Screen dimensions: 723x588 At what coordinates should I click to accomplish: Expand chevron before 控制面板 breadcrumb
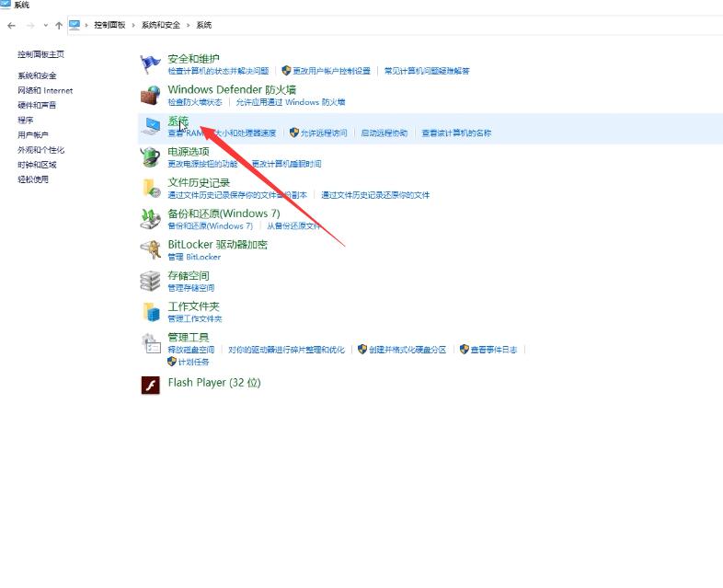tap(86, 26)
